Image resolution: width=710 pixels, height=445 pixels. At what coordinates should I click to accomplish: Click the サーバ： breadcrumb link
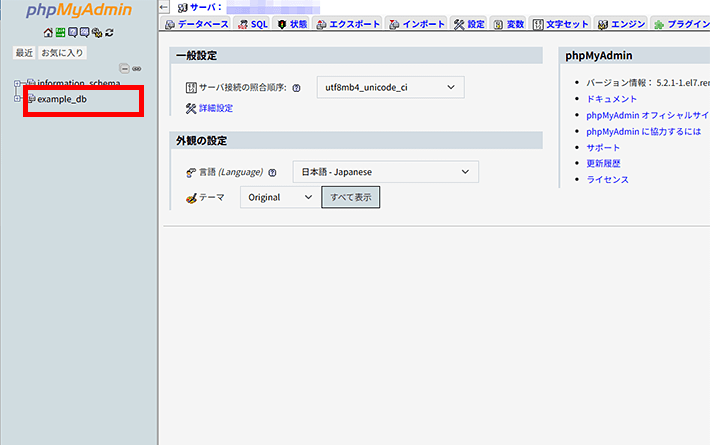pos(206,8)
